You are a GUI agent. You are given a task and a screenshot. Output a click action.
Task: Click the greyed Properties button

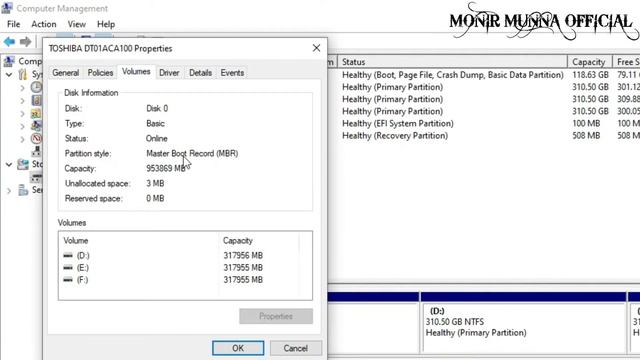(276, 316)
